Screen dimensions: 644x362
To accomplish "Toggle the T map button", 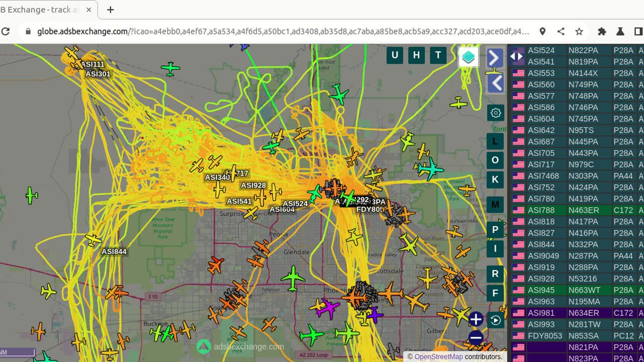I will (x=438, y=55).
